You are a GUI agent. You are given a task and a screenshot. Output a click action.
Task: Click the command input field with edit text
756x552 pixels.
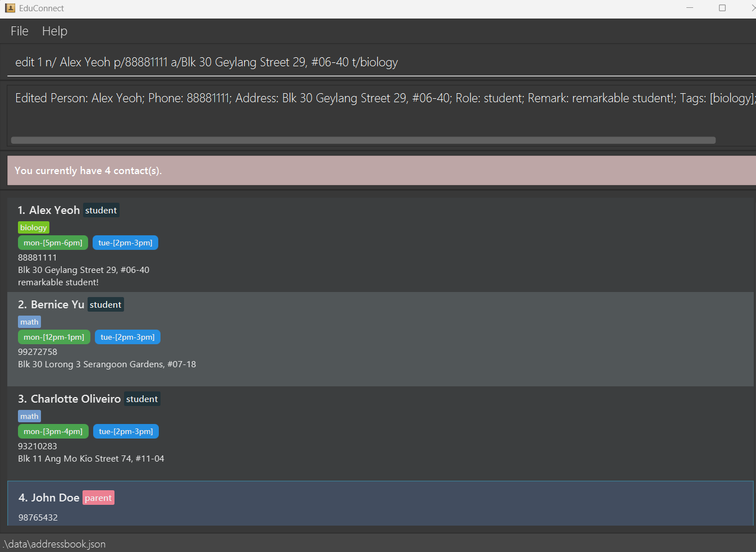(382, 62)
